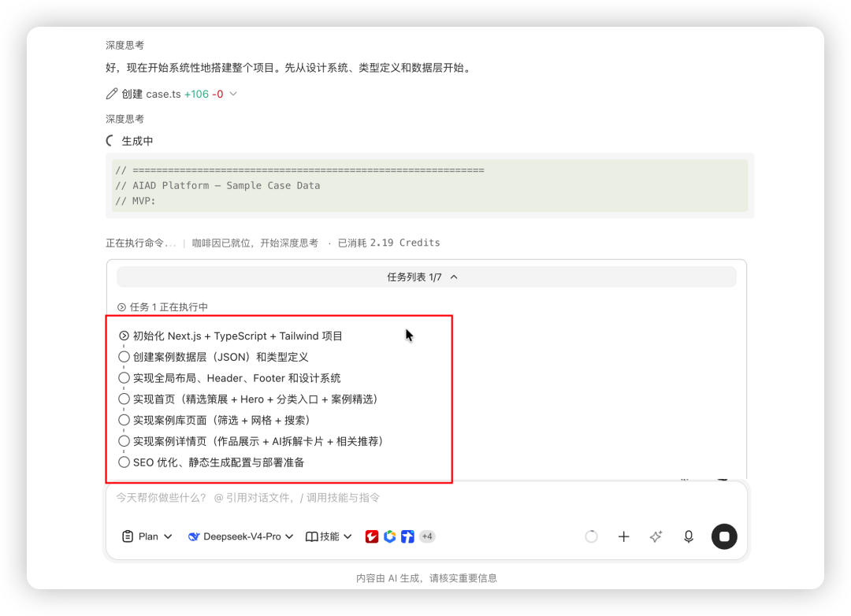The width and height of the screenshot is (851, 616).
Task: Expand the case.ts diff chevron
Action: pos(233,94)
